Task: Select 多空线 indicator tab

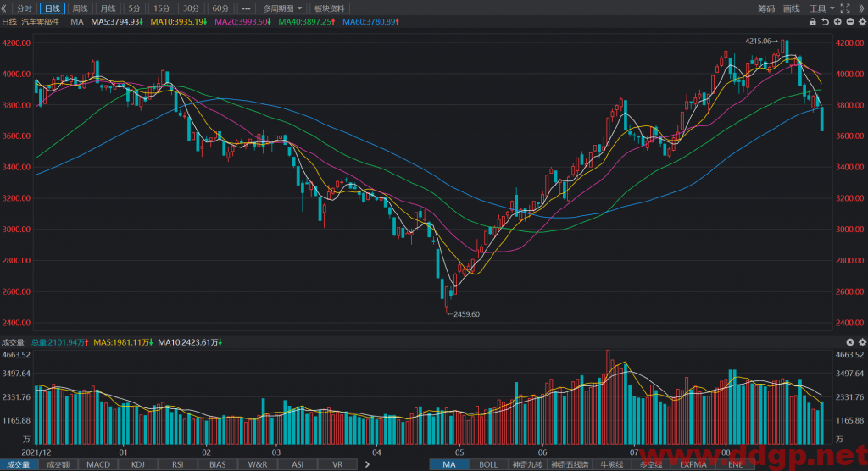Action: tap(651, 464)
